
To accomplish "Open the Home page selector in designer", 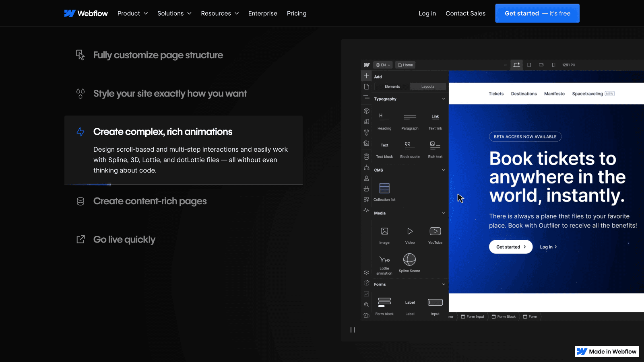I will (x=405, y=65).
